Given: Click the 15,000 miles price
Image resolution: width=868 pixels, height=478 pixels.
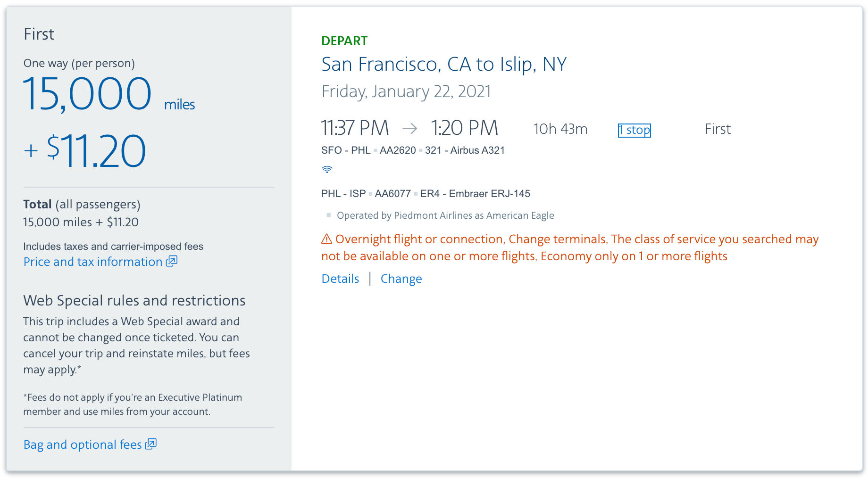Looking at the screenshot, I should point(88,94).
